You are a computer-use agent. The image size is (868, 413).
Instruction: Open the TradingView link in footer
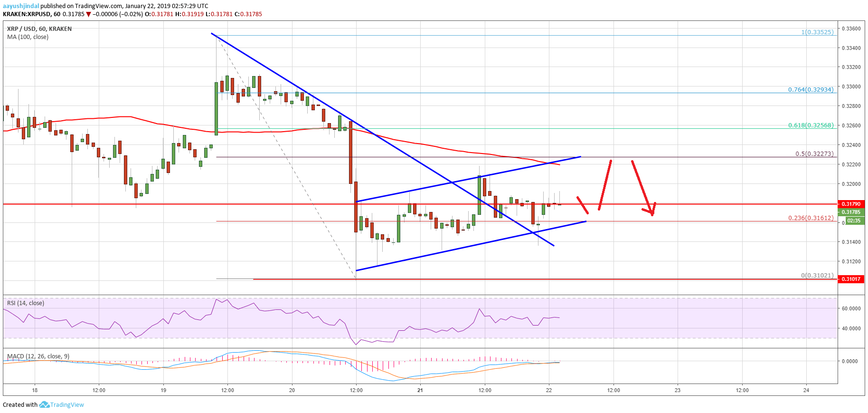67,405
